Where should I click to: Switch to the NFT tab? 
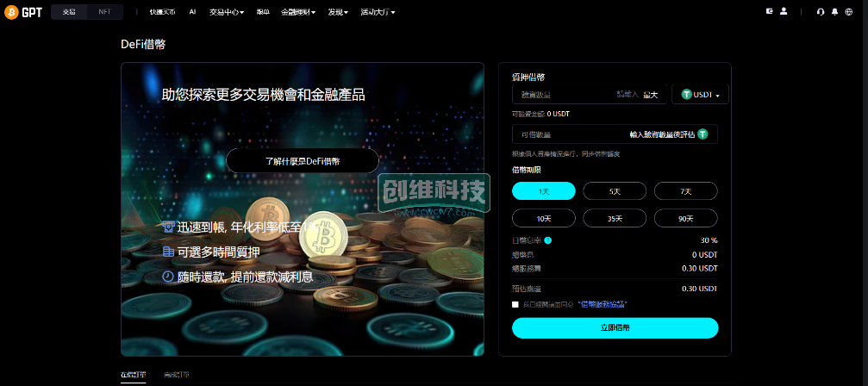[x=104, y=11]
